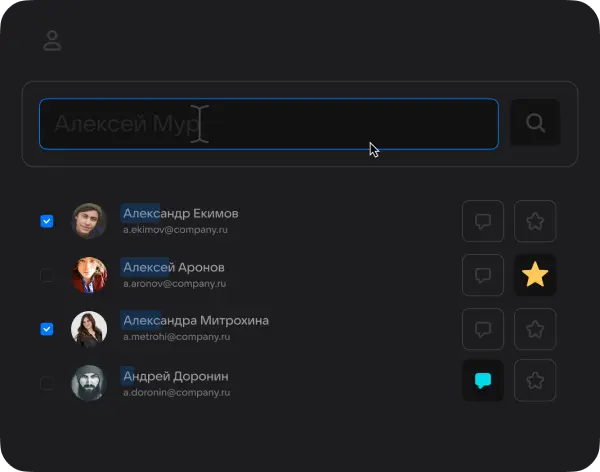Tick the Андрей Доронин checkbox
The image size is (600, 472).
point(47,382)
